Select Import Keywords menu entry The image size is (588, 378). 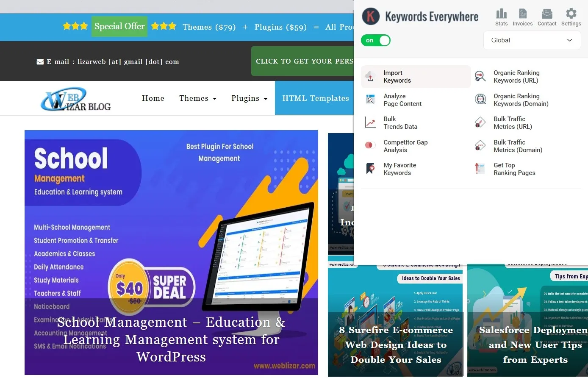click(x=416, y=77)
